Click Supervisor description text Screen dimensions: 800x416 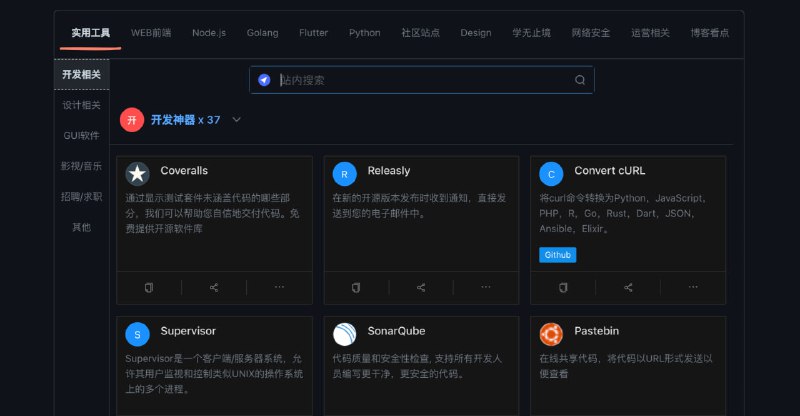214,374
